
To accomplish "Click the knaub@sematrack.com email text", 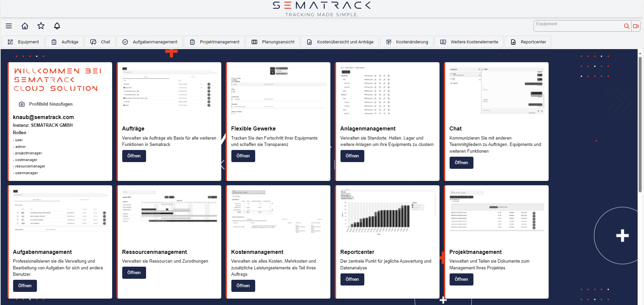I will click(x=43, y=117).
